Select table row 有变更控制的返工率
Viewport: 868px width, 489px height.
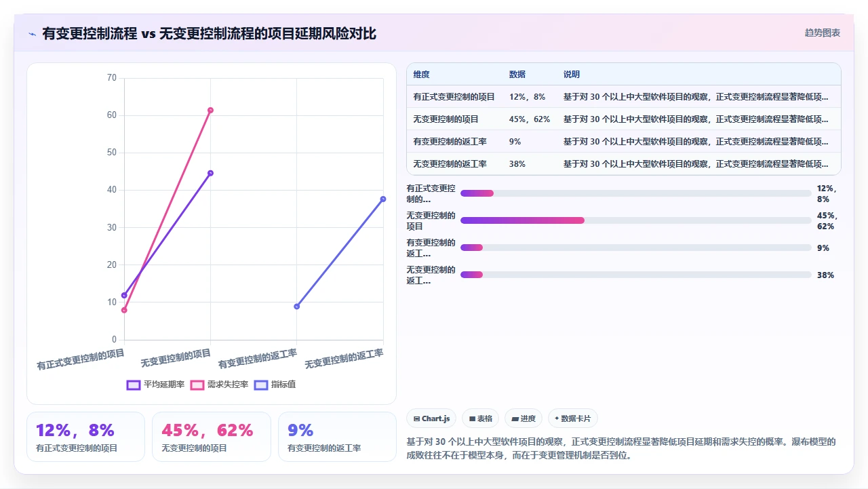tap(624, 142)
